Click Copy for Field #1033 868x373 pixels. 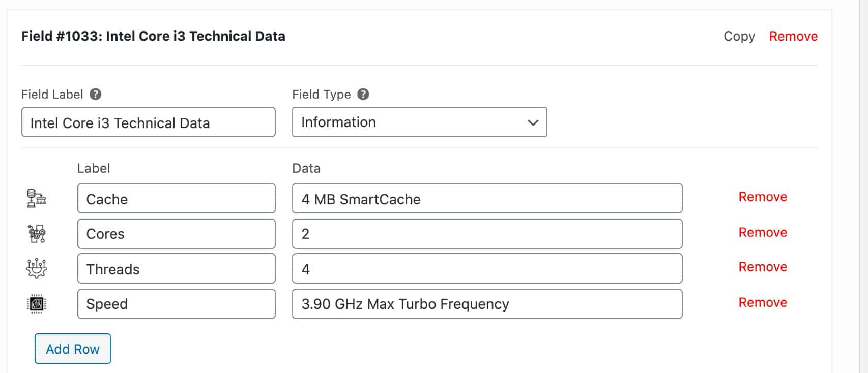739,36
